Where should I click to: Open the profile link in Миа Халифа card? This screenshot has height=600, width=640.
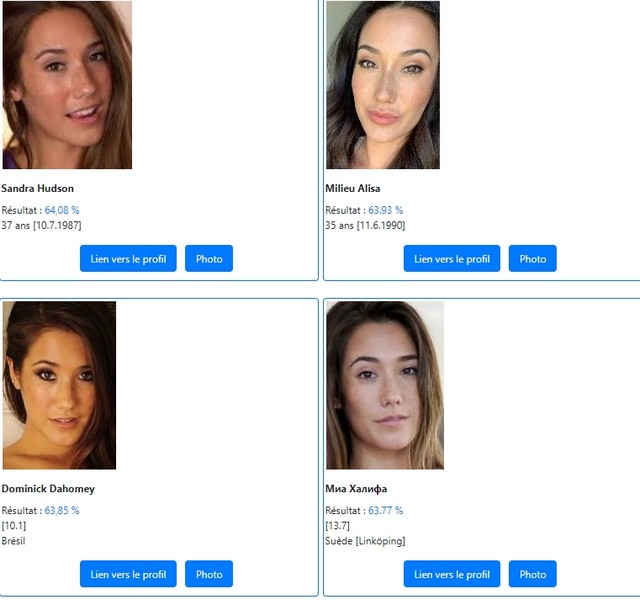point(452,574)
